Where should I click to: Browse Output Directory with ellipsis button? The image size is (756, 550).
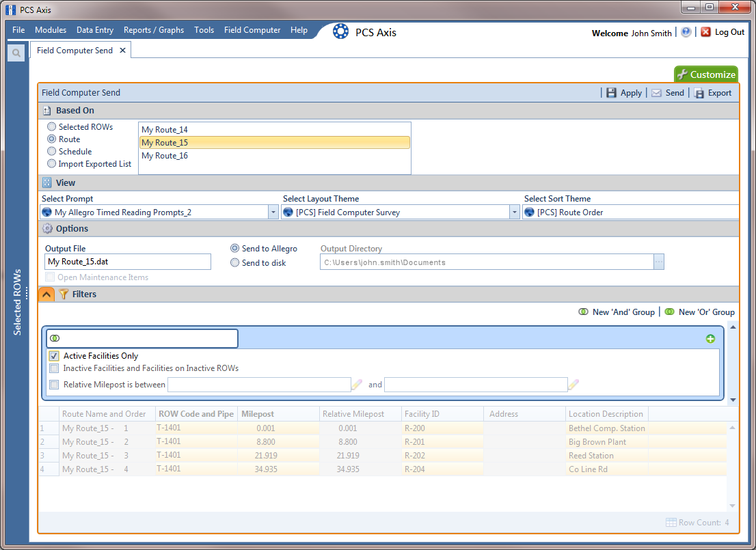point(659,262)
